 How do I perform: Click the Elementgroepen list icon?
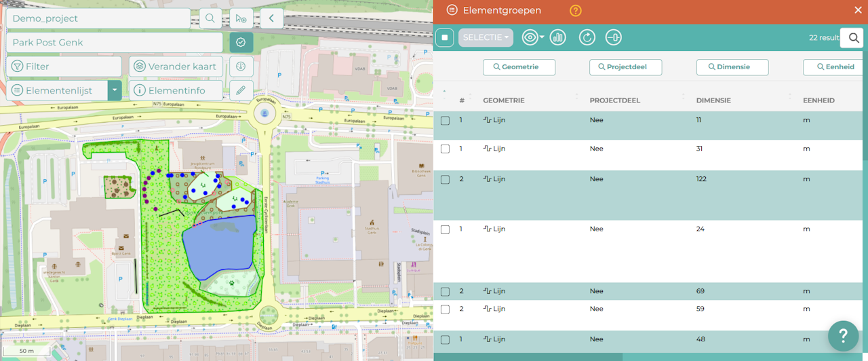pos(452,10)
